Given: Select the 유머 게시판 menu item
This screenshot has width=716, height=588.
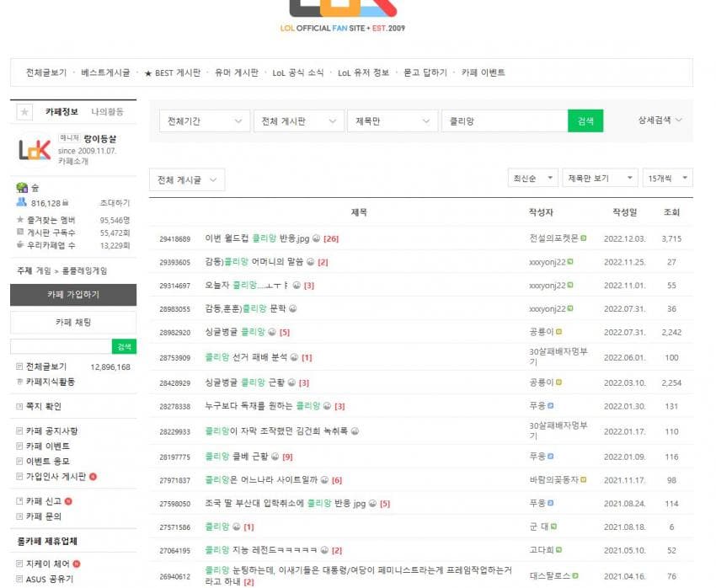Looking at the screenshot, I should [x=237, y=73].
